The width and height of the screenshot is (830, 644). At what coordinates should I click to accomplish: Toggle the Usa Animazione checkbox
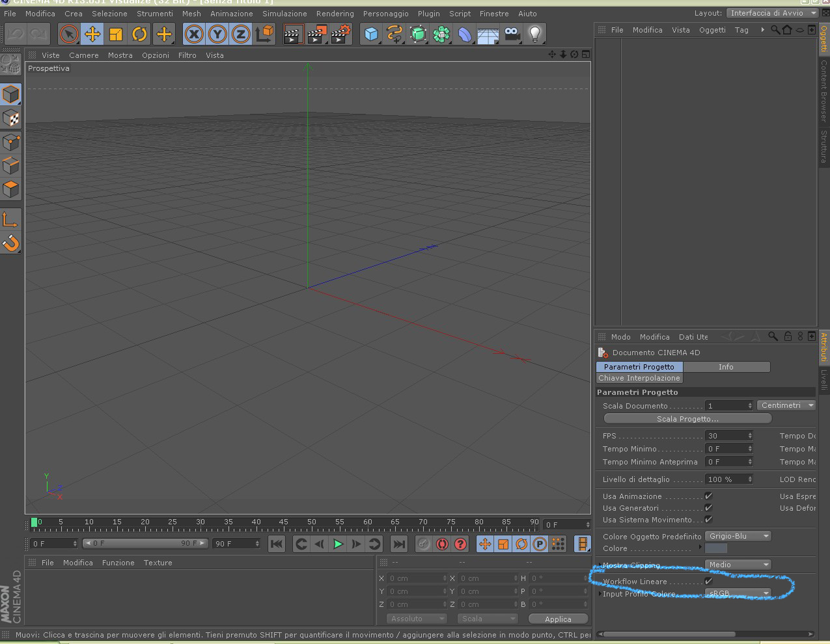(708, 496)
